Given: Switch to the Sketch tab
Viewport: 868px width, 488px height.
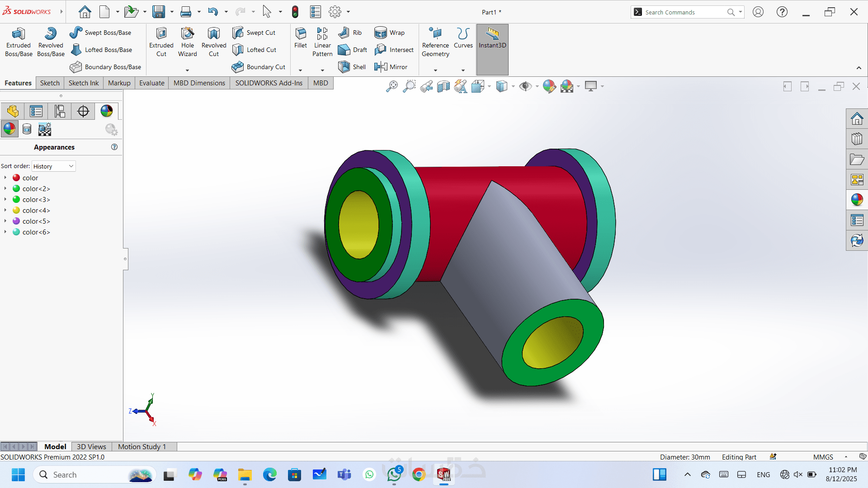Looking at the screenshot, I should point(50,83).
